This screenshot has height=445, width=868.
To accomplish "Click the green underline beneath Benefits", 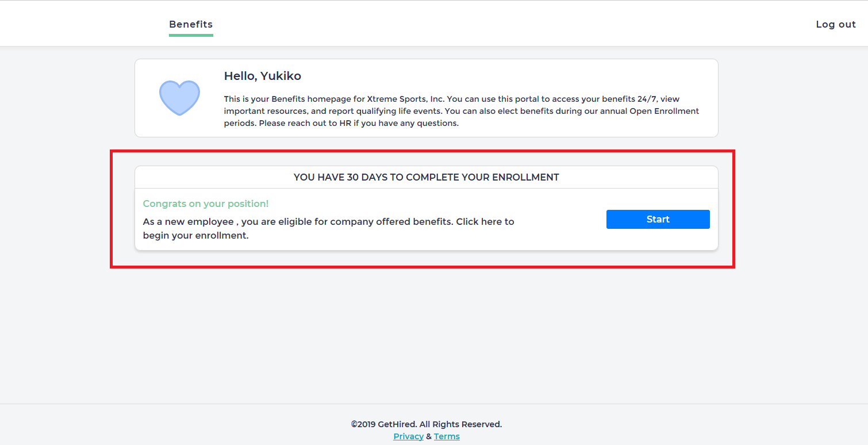I will tap(191, 35).
